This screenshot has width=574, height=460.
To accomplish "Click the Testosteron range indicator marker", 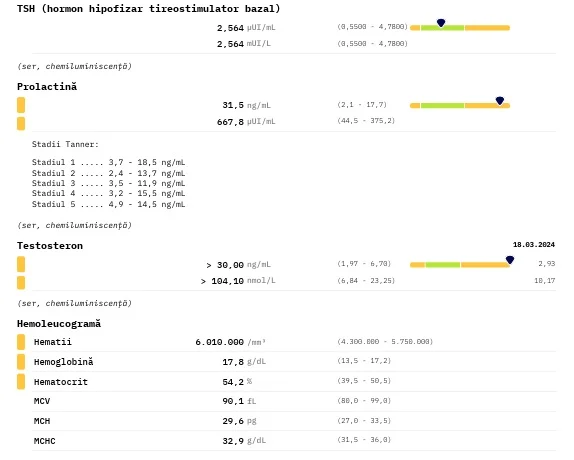I will click(x=510, y=260).
